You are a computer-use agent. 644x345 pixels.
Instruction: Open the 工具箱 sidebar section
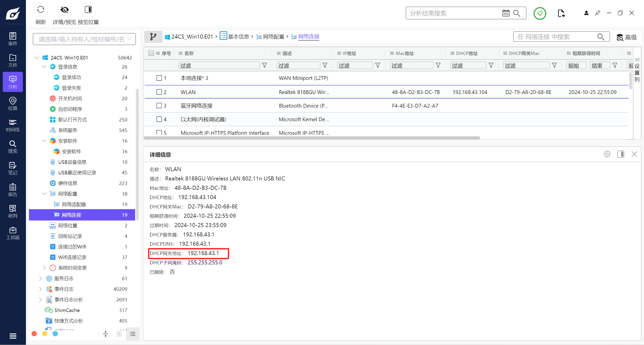click(x=13, y=233)
